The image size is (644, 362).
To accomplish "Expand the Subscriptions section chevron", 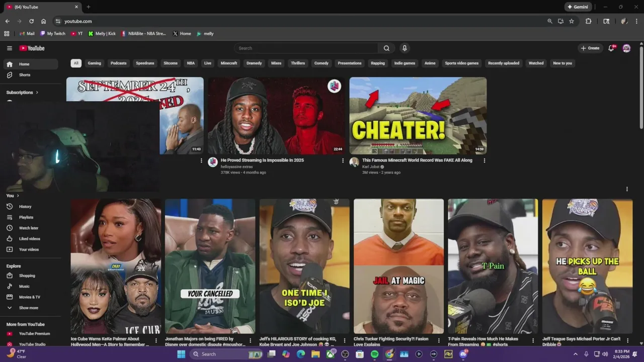I will tap(37, 93).
